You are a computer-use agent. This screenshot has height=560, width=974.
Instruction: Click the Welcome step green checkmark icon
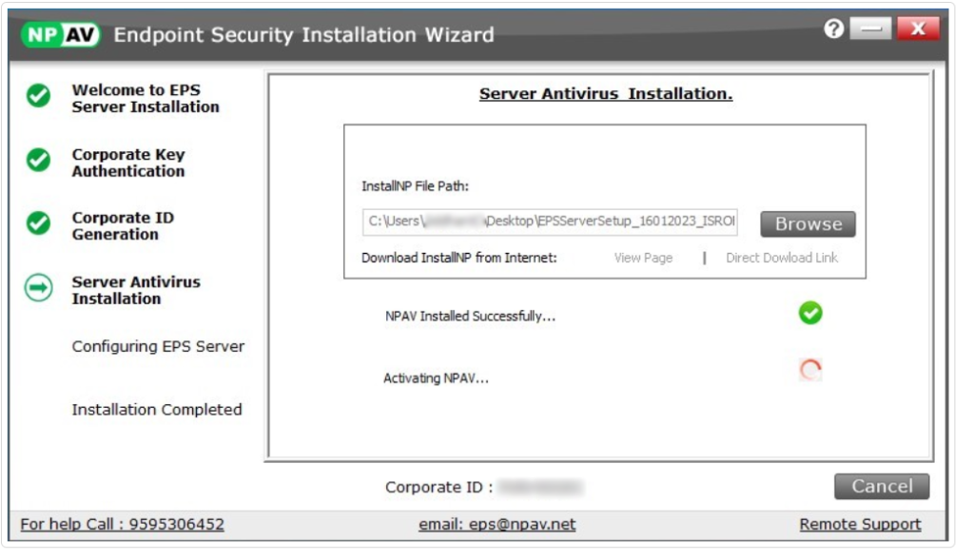(x=38, y=96)
